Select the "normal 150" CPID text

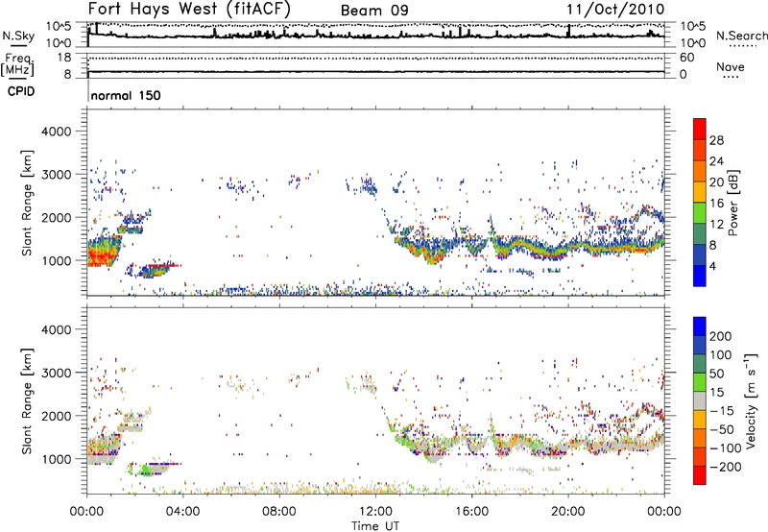pos(126,95)
